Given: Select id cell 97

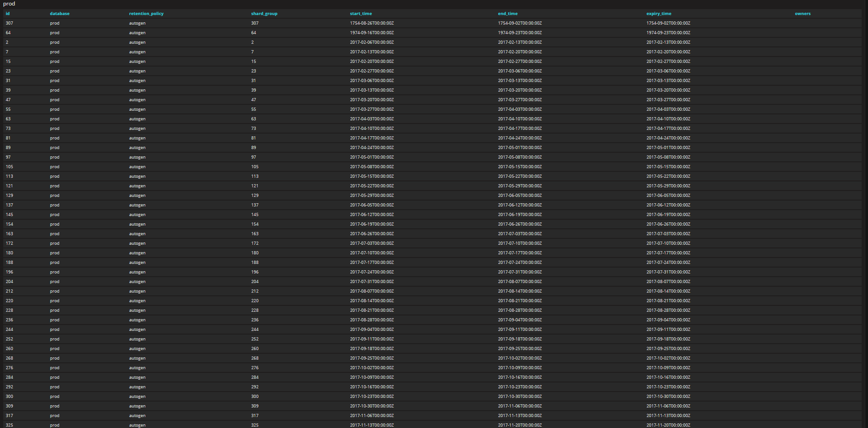Looking at the screenshot, I should (x=8, y=157).
